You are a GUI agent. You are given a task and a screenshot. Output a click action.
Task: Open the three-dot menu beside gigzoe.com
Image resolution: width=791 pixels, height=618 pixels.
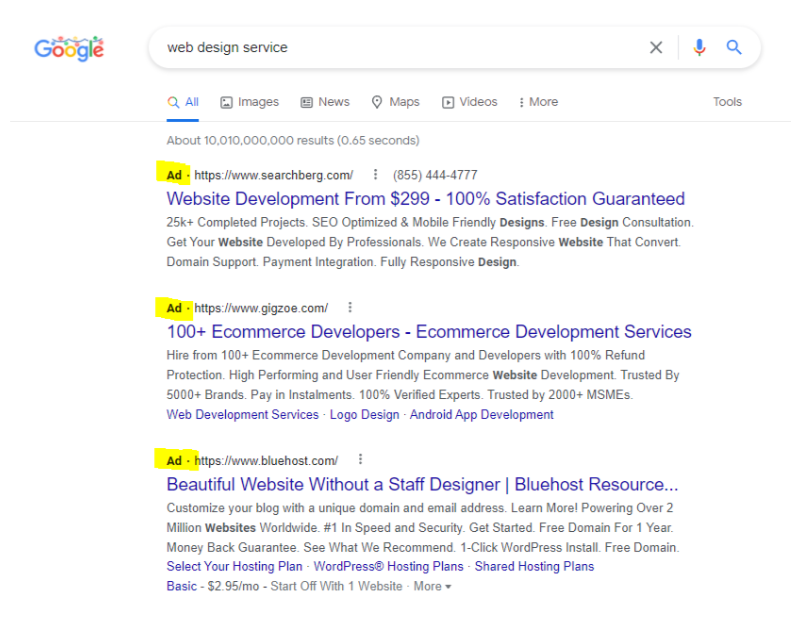350,307
